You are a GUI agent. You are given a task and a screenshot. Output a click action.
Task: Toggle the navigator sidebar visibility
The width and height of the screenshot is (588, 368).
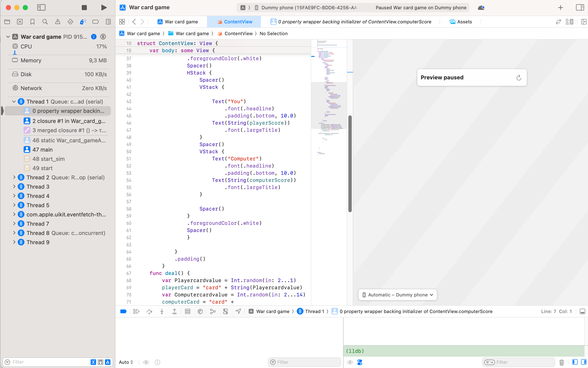pyautogui.click(x=41, y=8)
